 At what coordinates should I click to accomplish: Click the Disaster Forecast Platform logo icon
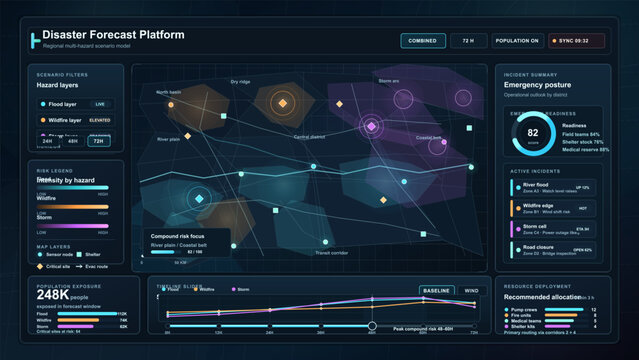[35, 41]
